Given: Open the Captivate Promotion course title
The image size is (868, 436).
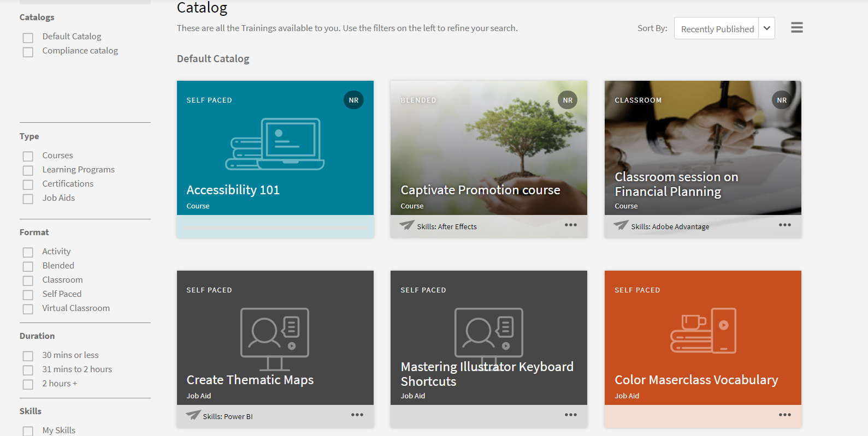Looking at the screenshot, I should coord(481,190).
